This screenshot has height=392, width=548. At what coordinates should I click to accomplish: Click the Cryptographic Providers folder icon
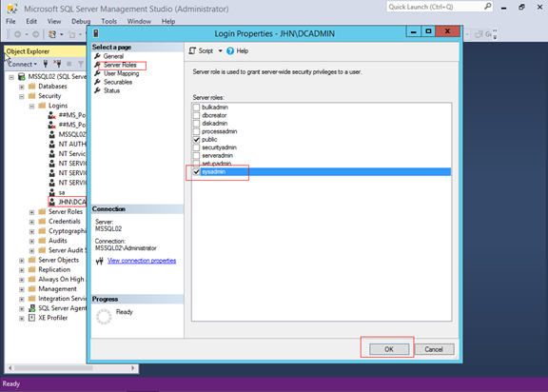point(42,231)
